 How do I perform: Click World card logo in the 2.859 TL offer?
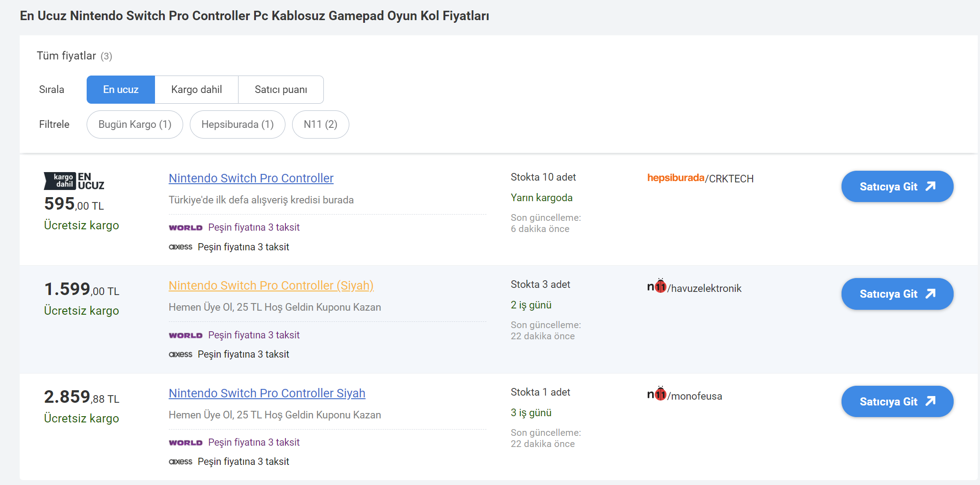point(186,443)
